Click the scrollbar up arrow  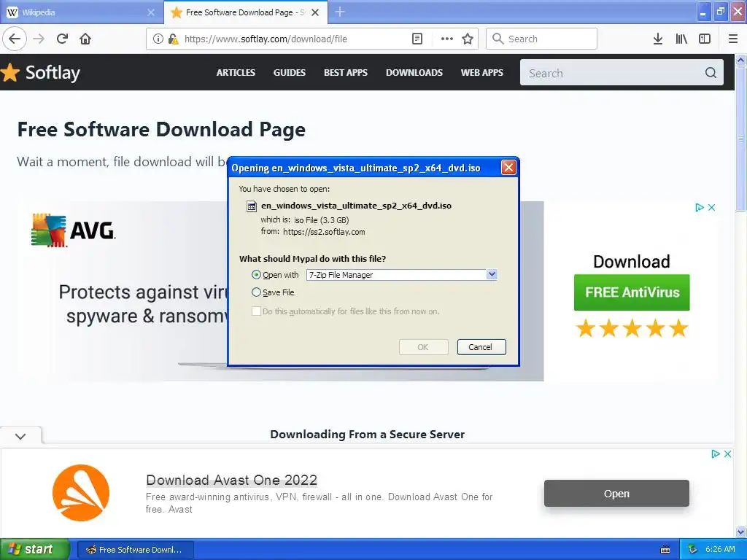click(x=741, y=60)
